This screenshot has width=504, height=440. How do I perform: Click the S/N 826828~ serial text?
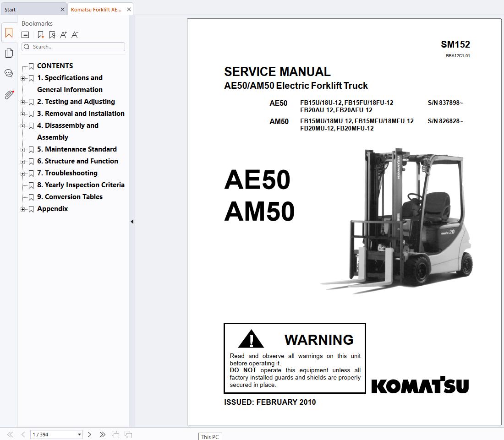point(445,121)
